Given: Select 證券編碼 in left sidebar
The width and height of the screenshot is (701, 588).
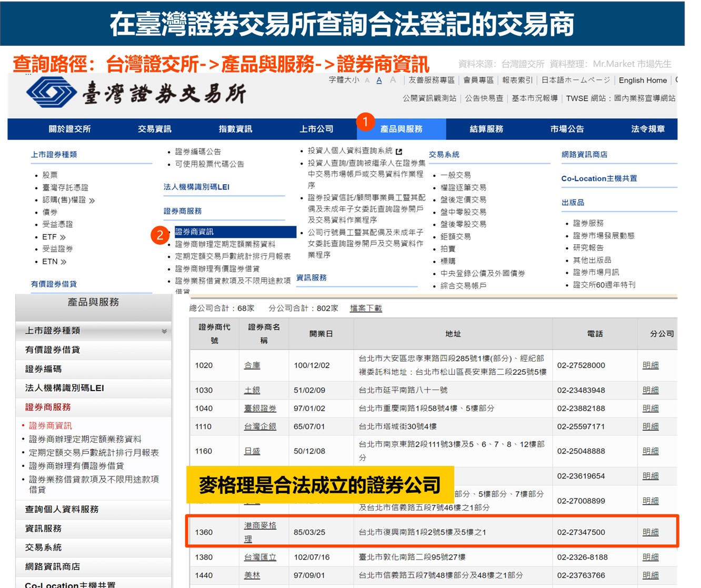Looking at the screenshot, I should coord(94,369).
